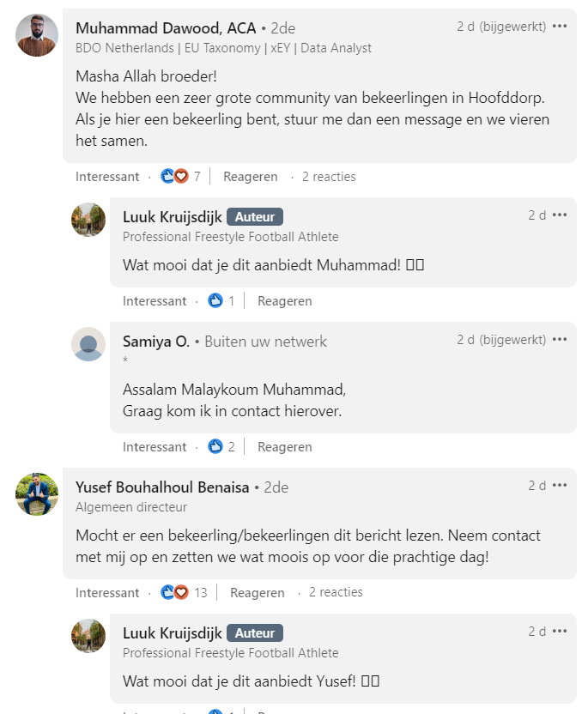Open options menu on Yusef Bouhalhoul Benaisa's comment

(x=560, y=486)
